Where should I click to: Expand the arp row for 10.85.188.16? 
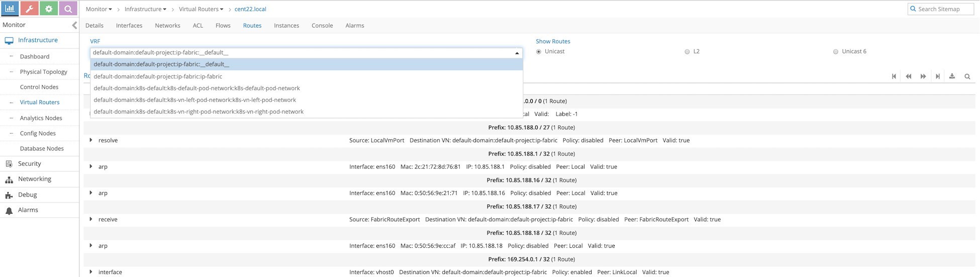91,193
